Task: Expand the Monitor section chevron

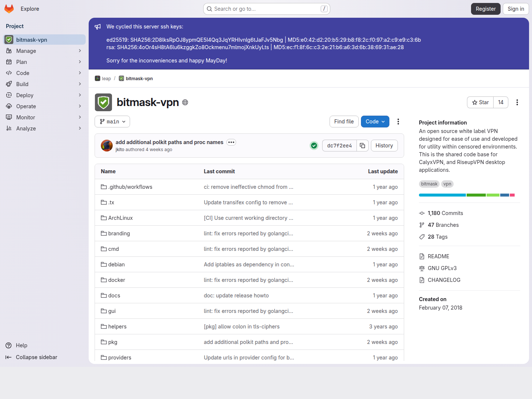Action: 80,117
